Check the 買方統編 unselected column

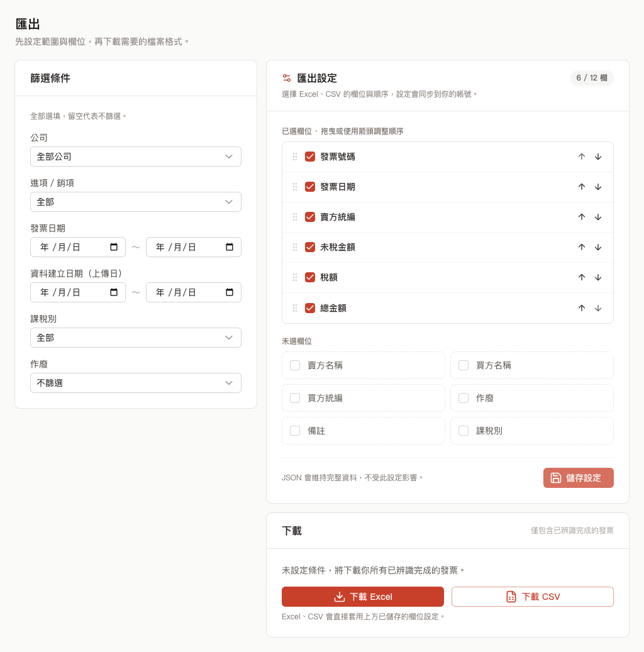tap(295, 398)
